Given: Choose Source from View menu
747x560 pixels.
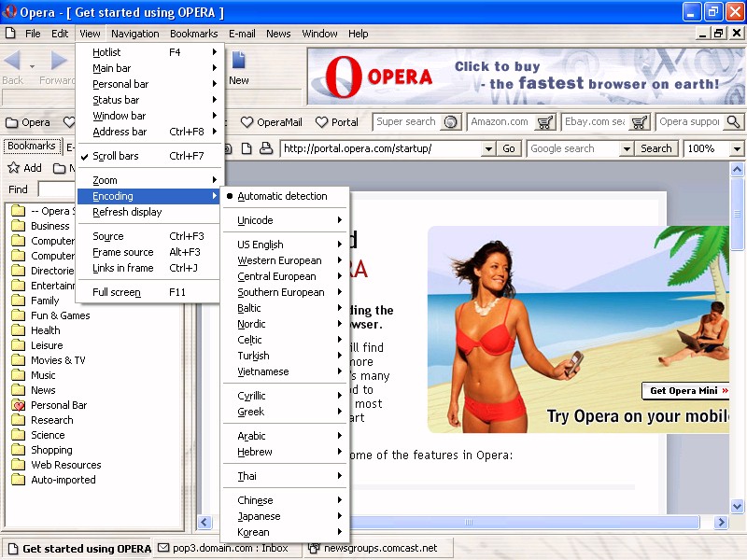Looking at the screenshot, I should coord(148,236).
